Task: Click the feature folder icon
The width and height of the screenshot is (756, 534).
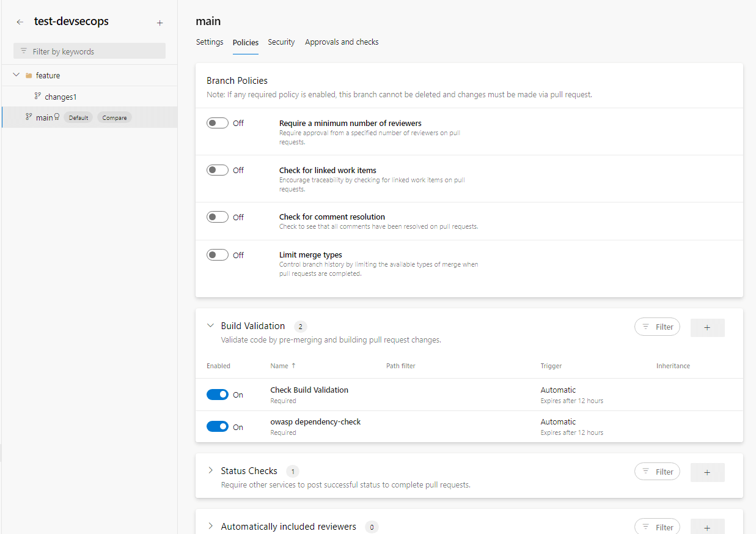Action: point(29,76)
